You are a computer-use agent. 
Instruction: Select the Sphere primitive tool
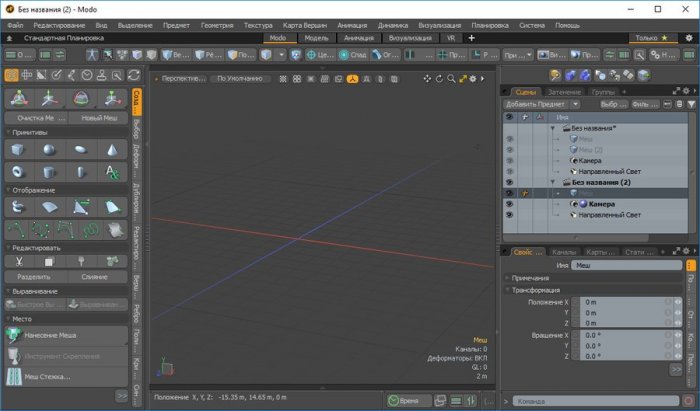pos(49,149)
